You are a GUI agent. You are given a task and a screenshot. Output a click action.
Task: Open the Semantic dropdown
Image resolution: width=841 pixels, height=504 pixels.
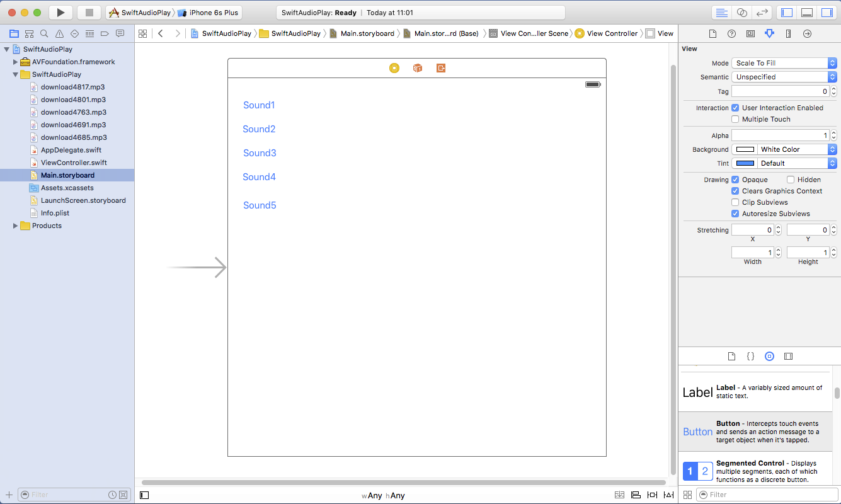tap(784, 77)
